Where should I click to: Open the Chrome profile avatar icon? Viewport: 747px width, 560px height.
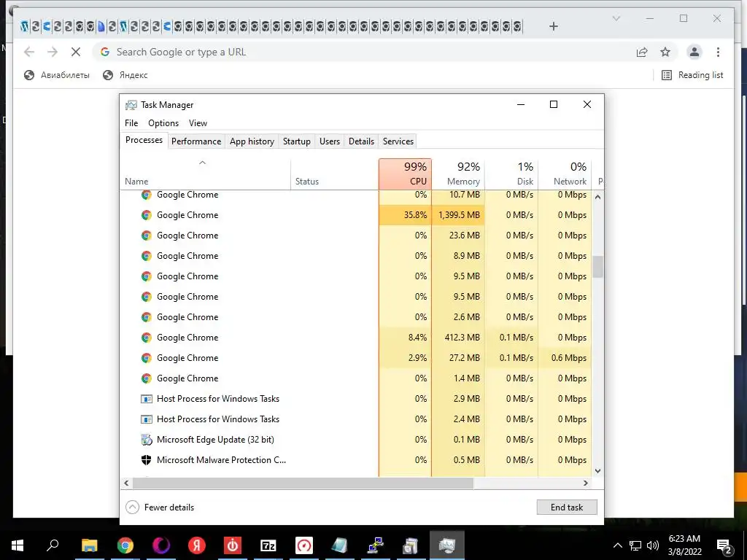click(694, 52)
